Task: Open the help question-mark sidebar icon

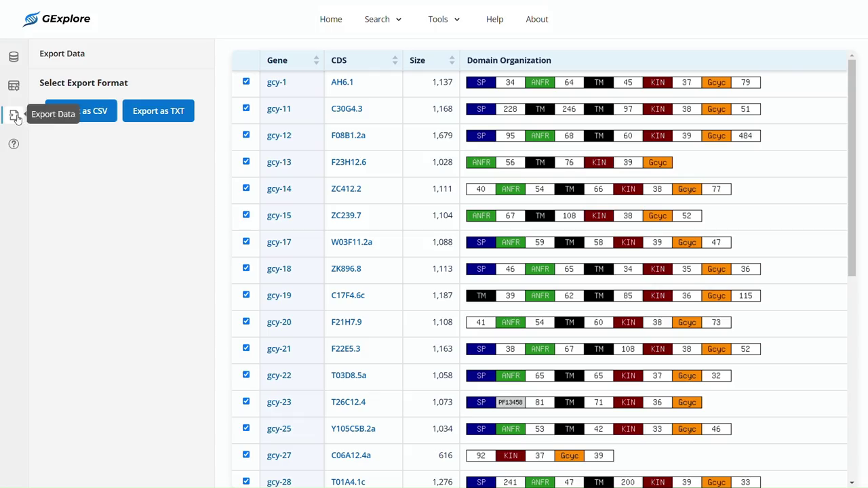Action: click(x=14, y=144)
